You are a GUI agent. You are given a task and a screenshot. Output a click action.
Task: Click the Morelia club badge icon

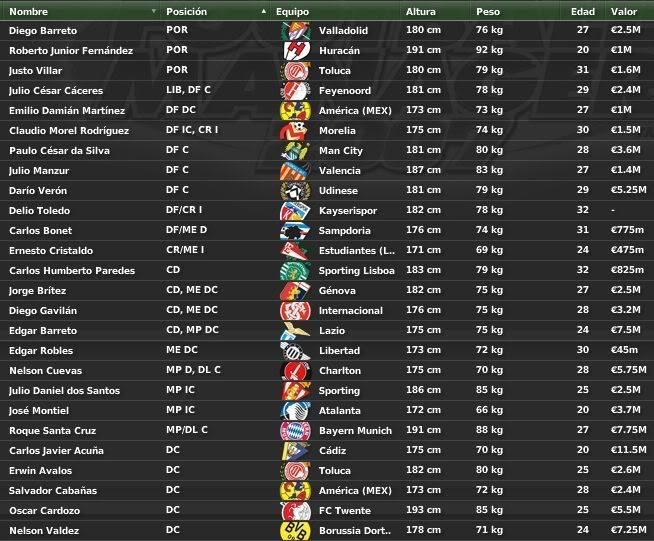click(295, 131)
